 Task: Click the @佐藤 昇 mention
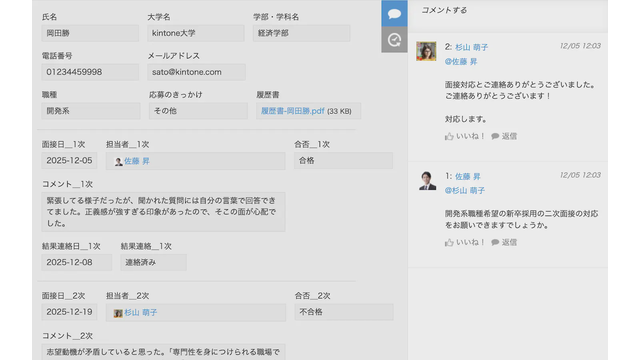click(461, 62)
